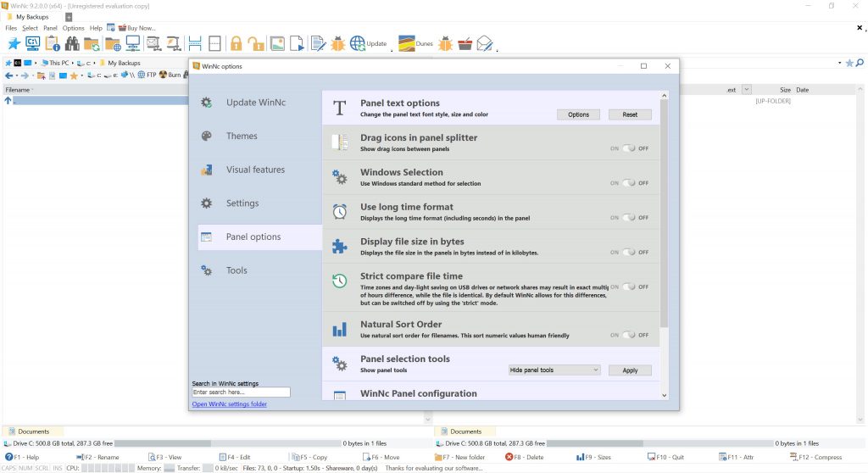Click the document edit pencil icon
868x473 pixels.
pos(319,43)
